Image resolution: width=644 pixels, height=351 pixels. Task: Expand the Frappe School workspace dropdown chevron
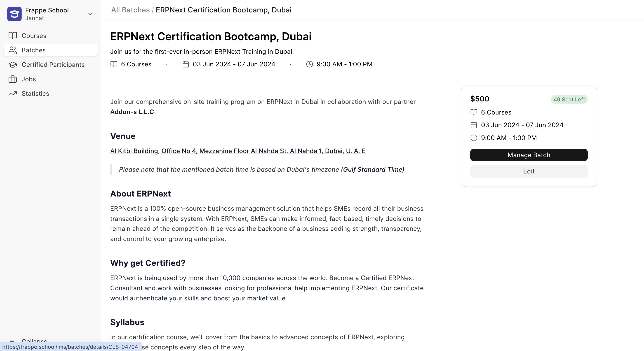91,14
